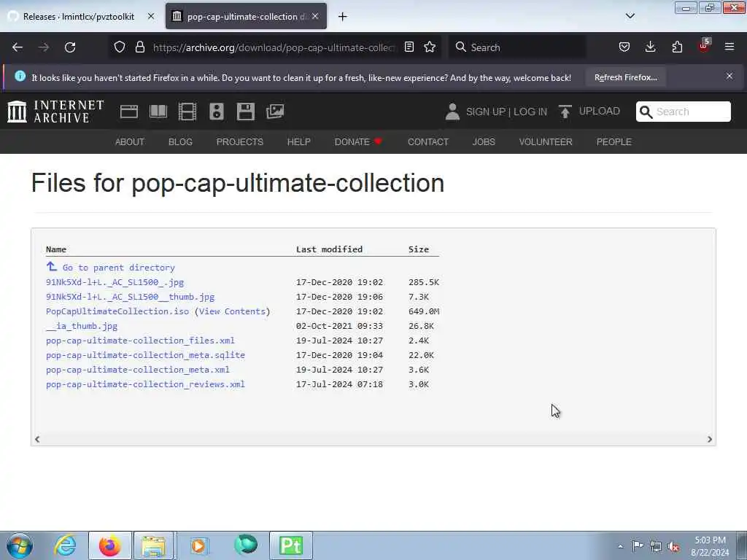Open the Firefox downloads panel
The width and height of the screenshot is (747, 560).
pos(650,47)
